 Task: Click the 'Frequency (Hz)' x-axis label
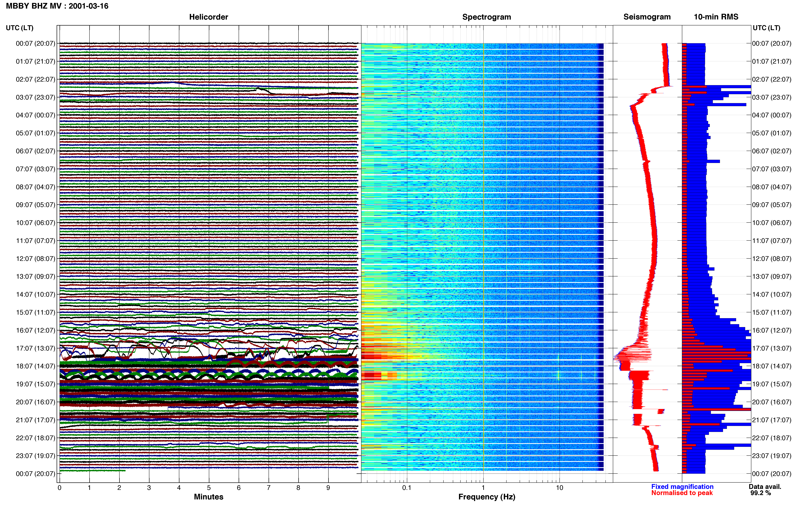coord(487,497)
